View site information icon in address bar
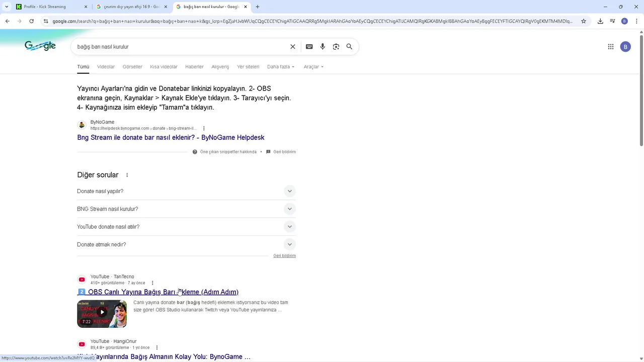 [46, 21]
